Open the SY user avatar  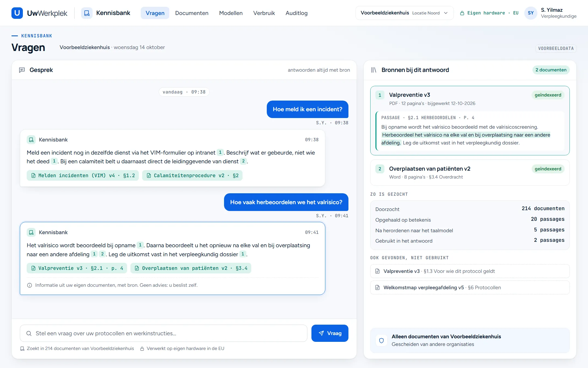tap(531, 13)
